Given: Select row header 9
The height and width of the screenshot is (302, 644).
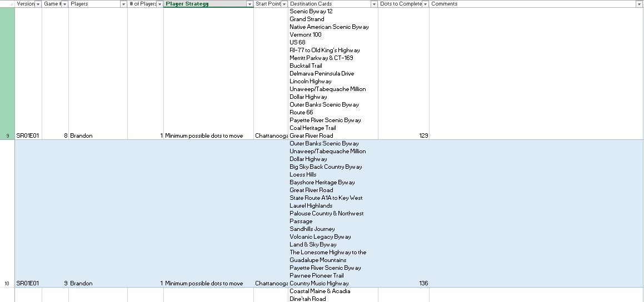Looking at the screenshot, I should (7, 135).
